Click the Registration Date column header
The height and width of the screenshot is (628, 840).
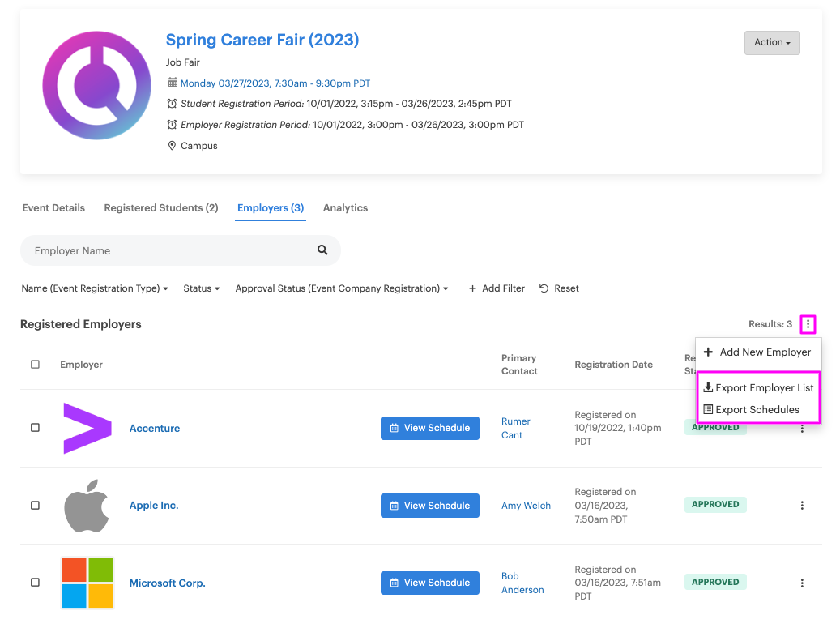click(614, 365)
